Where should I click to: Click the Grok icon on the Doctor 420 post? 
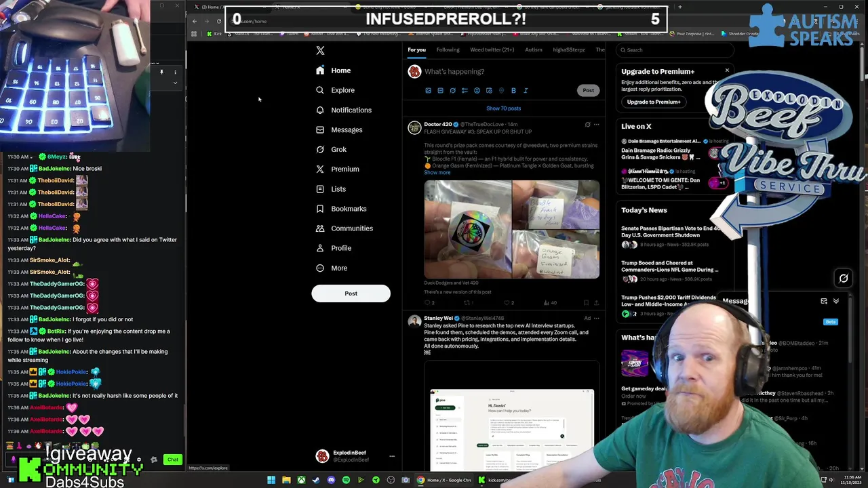(x=587, y=125)
